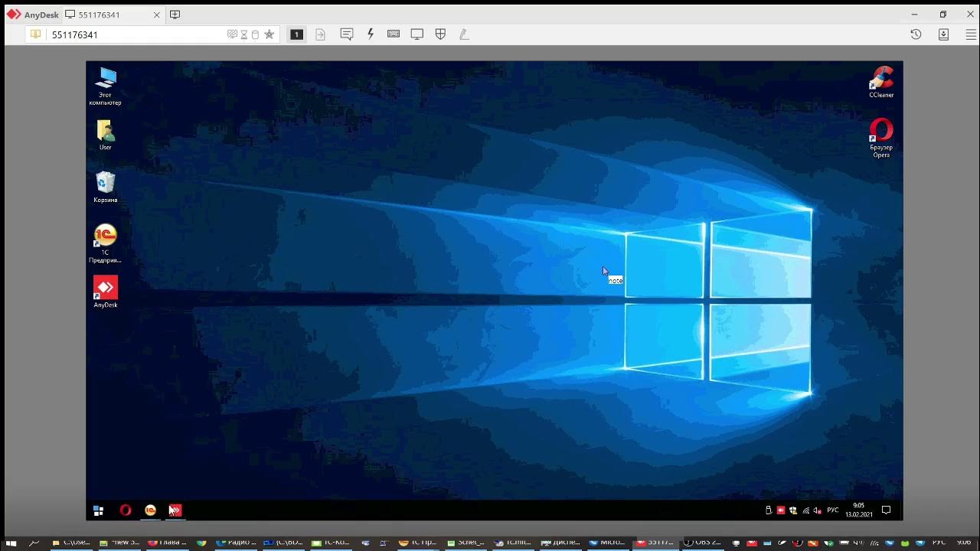Screen dimensions: 980x551
Task: Switch remote input language РУС
Action: click(x=833, y=510)
